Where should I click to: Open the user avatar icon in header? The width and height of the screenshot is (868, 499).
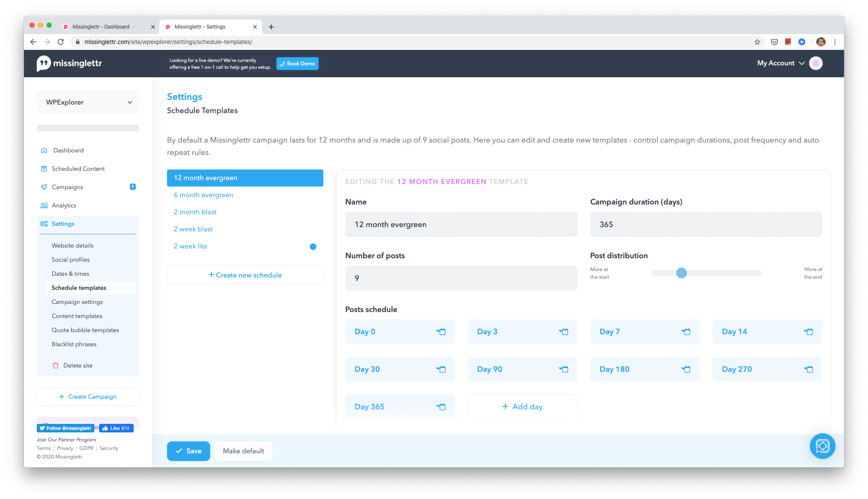(x=815, y=63)
